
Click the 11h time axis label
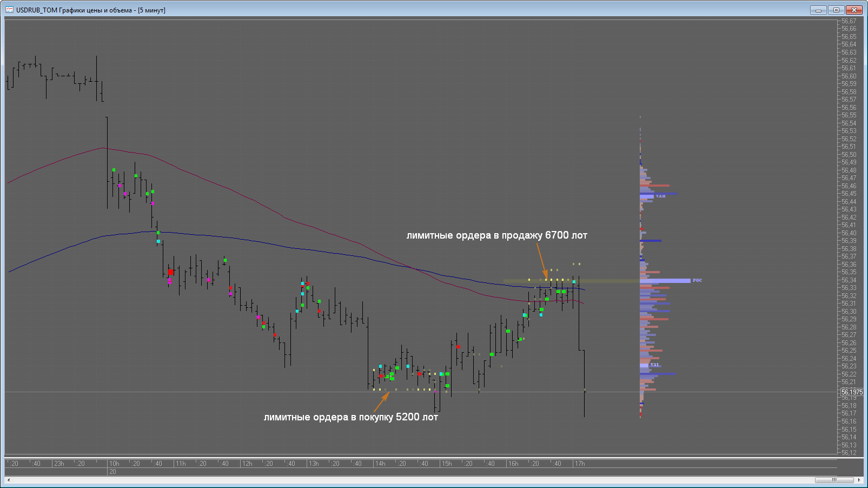180,464
